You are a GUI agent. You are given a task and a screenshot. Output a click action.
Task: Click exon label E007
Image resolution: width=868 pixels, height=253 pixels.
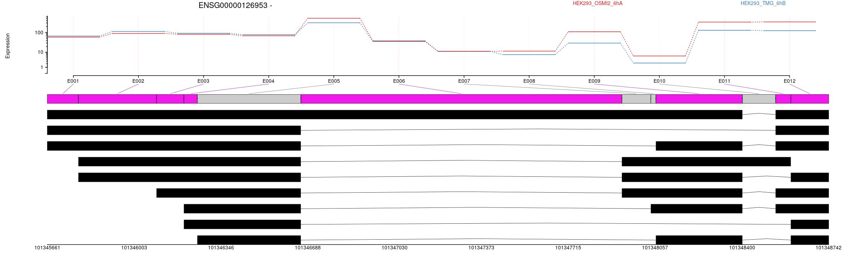(x=464, y=81)
